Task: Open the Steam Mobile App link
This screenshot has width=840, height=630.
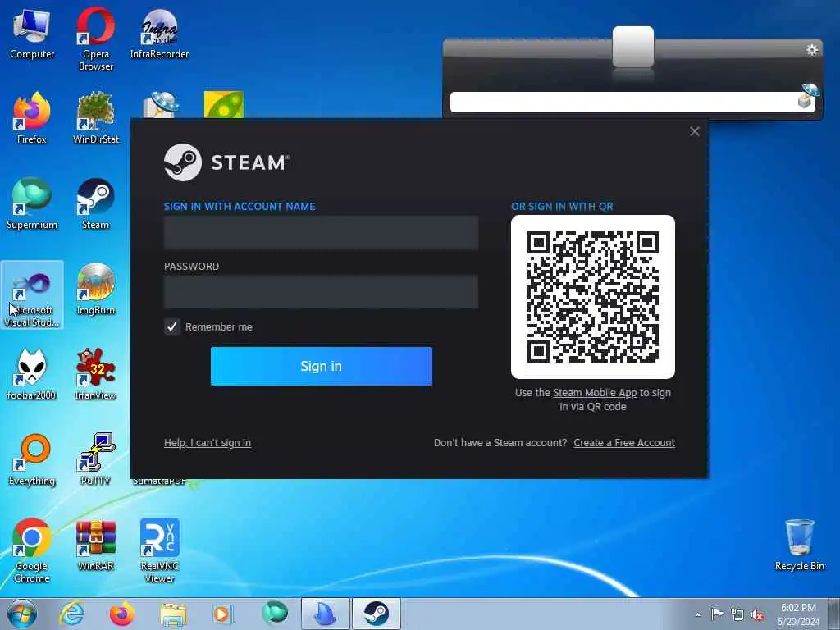Action: [595, 393]
